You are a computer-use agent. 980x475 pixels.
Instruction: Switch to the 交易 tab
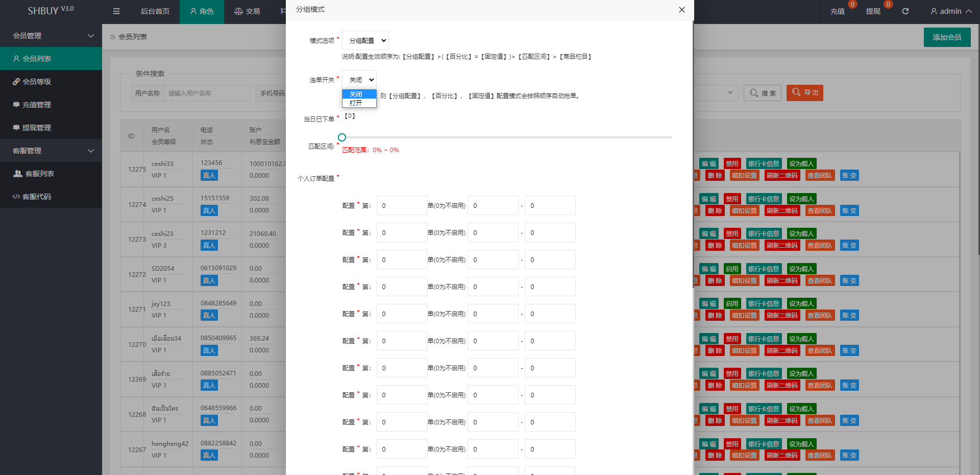pyautogui.click(x=247, y=11)
